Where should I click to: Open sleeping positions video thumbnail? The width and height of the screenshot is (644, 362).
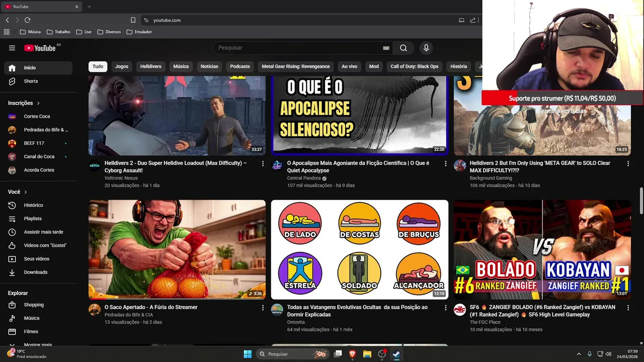[360, 249]
